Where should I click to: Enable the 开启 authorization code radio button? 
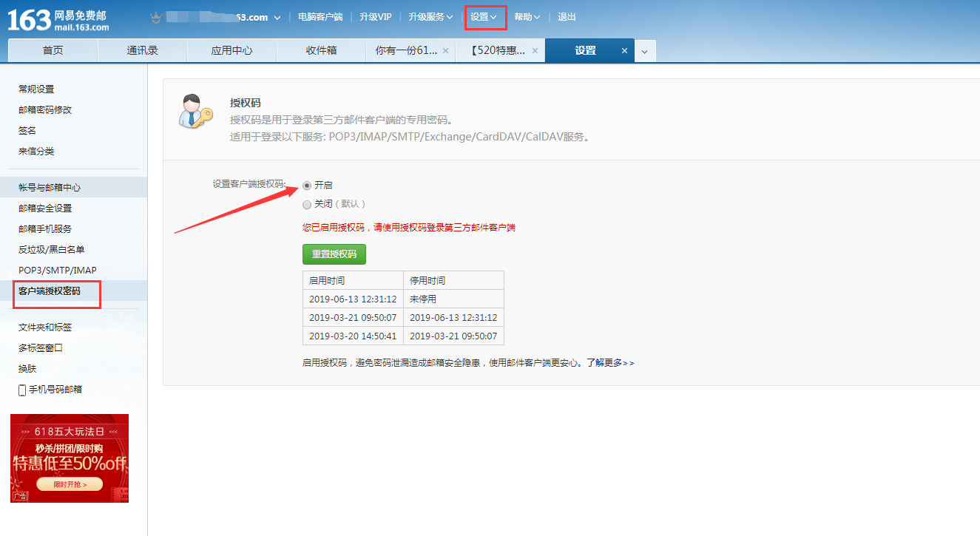pos(307,185)
